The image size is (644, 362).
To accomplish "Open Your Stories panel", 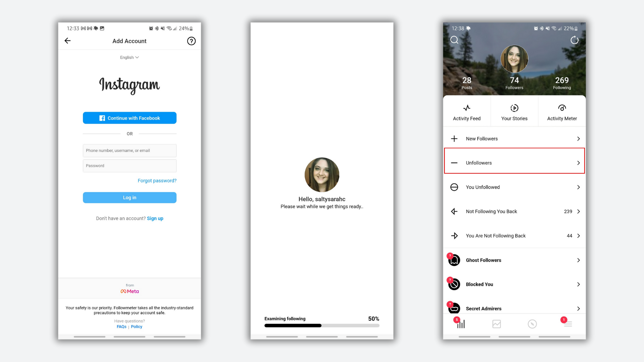I will [x=514, y=112].
